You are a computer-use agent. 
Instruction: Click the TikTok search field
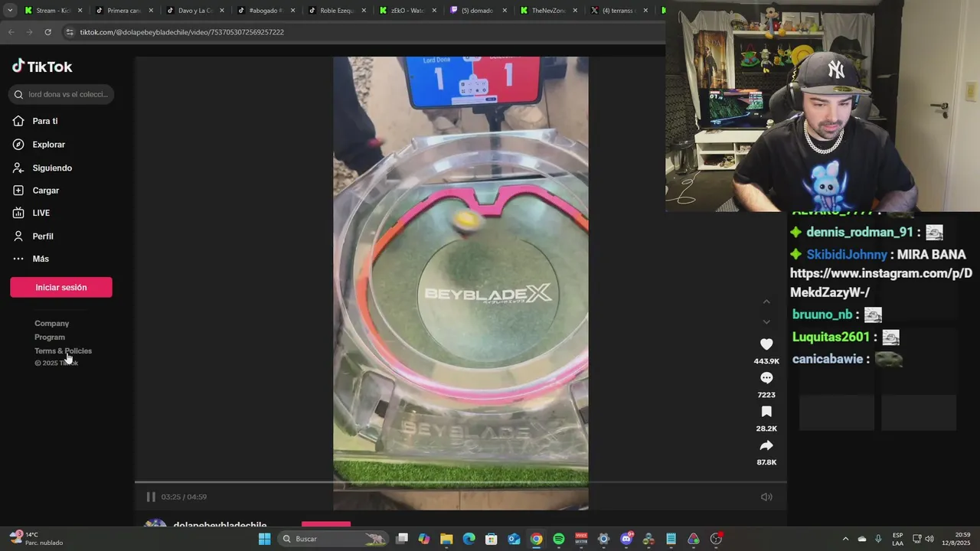62,94
